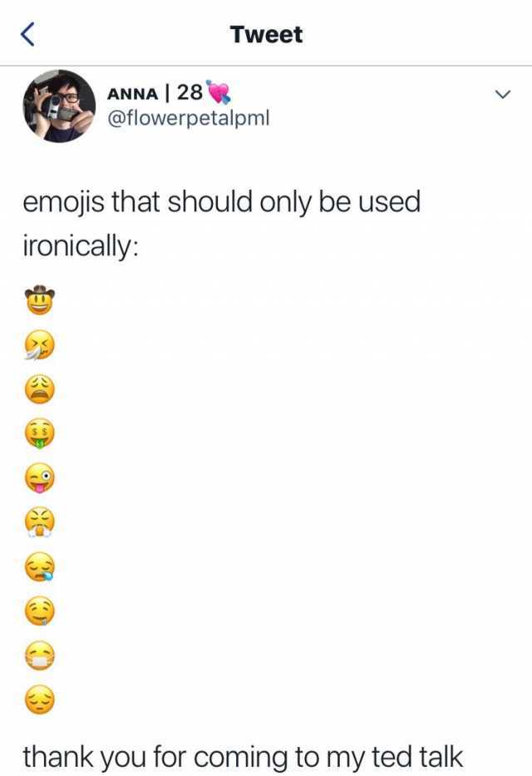Tap the ANNA | 28 display name

click(155, 93)
